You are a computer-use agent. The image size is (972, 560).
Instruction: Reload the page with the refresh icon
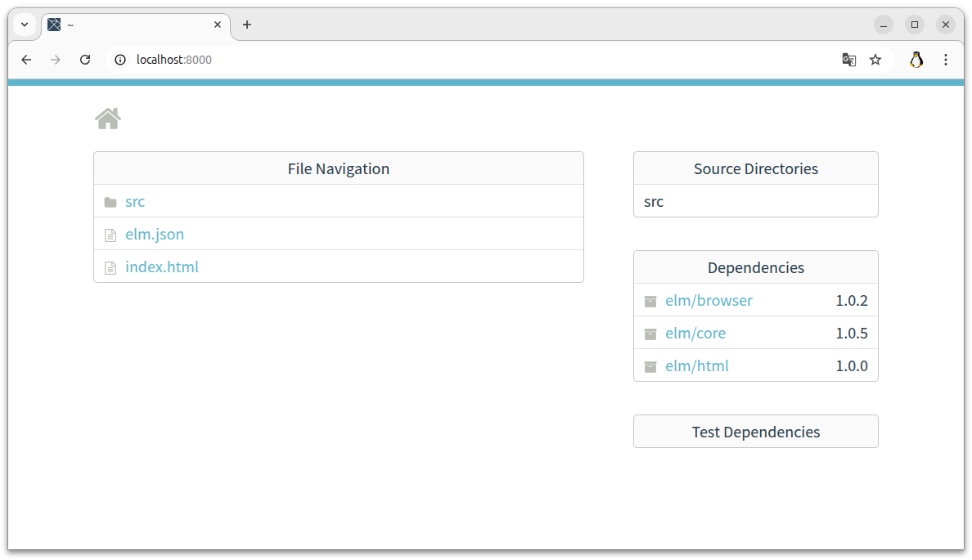(x=85, y=60)
